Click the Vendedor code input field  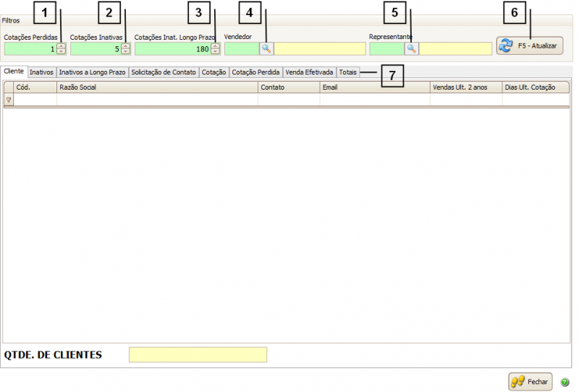[242, 48]
